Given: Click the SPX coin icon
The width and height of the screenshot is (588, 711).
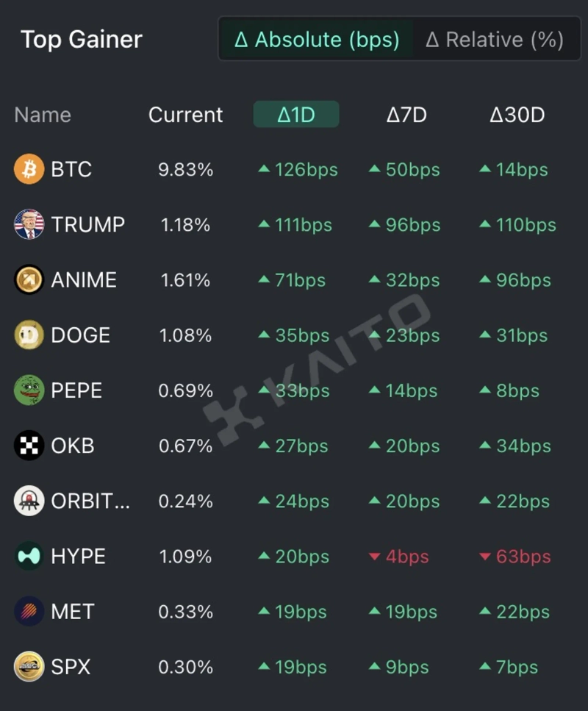Looking at the screenshot, I should [x=29, y=667].
